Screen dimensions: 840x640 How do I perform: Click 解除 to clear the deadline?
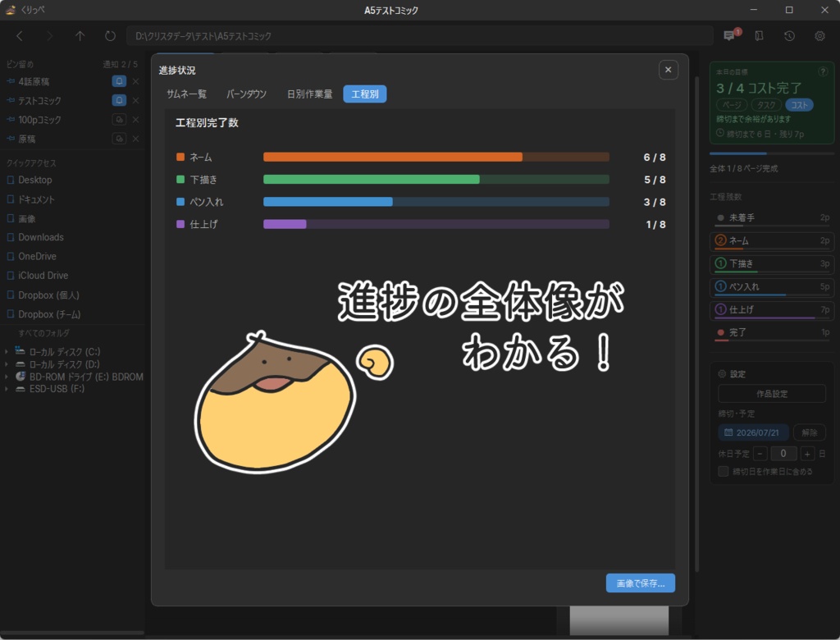coord(809,432)
